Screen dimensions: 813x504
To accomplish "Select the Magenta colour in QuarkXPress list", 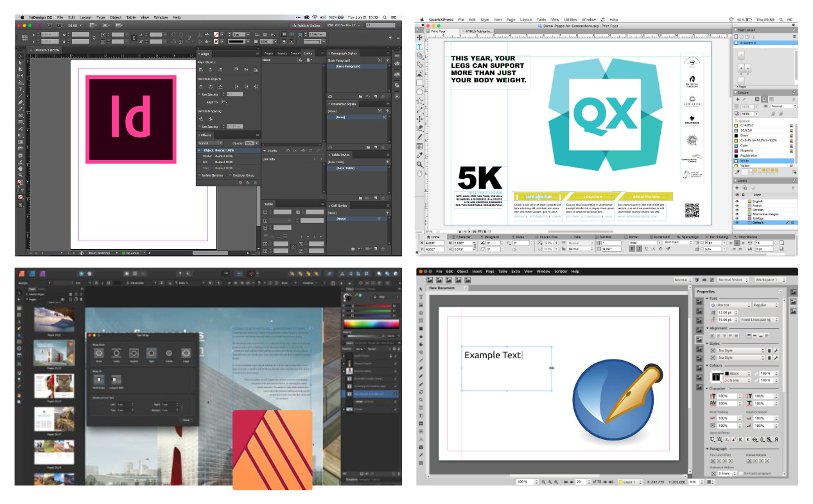I will point(763,150).
